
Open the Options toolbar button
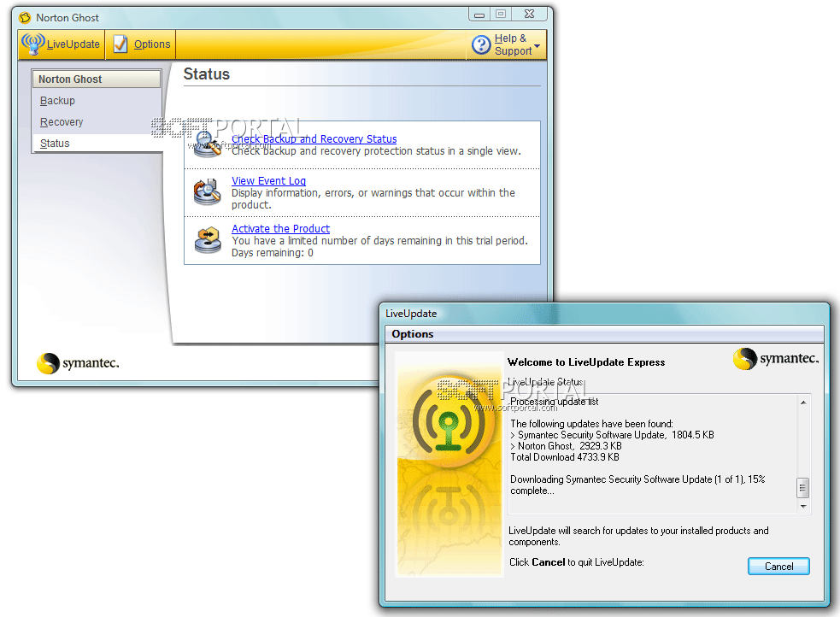click(141, 44)
